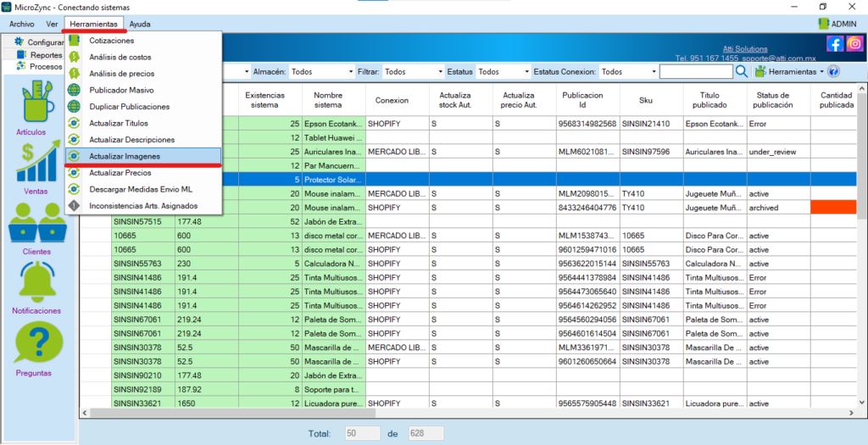Click the Instagram icon in header
Screen dimensions: 868x445
854,44
